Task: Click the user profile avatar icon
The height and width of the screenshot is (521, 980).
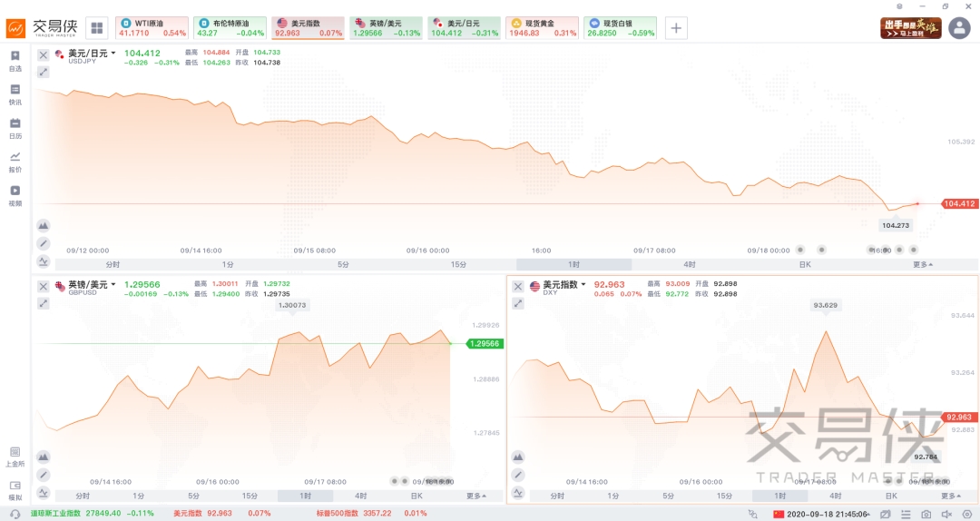Action: tap(959, 28)
